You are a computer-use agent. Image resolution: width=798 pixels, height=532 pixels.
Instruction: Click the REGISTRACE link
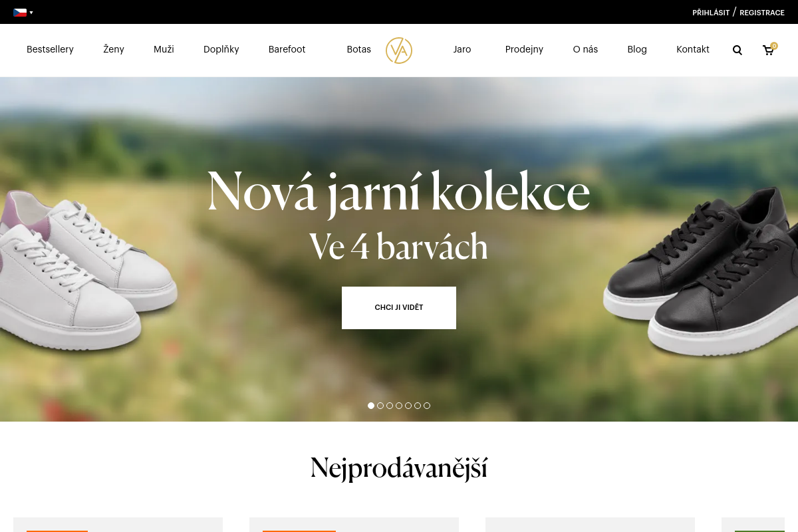[x=762, y=13]
